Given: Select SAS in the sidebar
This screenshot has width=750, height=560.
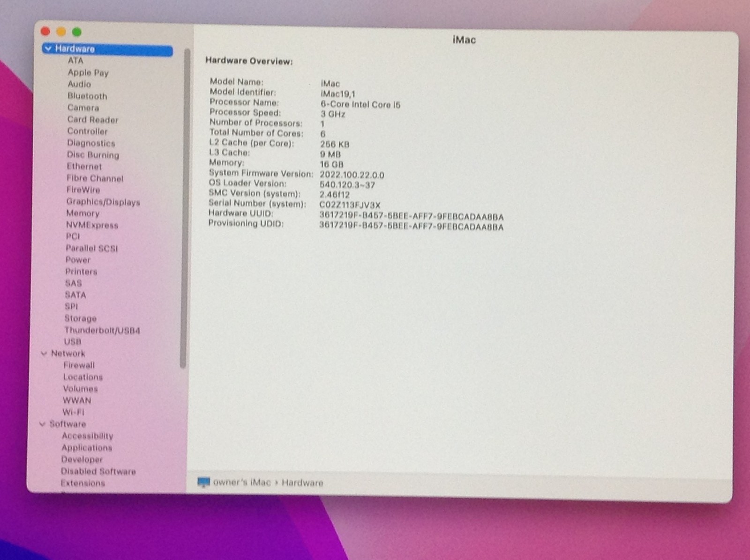Looking at the screenshot, I should point(74,284).
